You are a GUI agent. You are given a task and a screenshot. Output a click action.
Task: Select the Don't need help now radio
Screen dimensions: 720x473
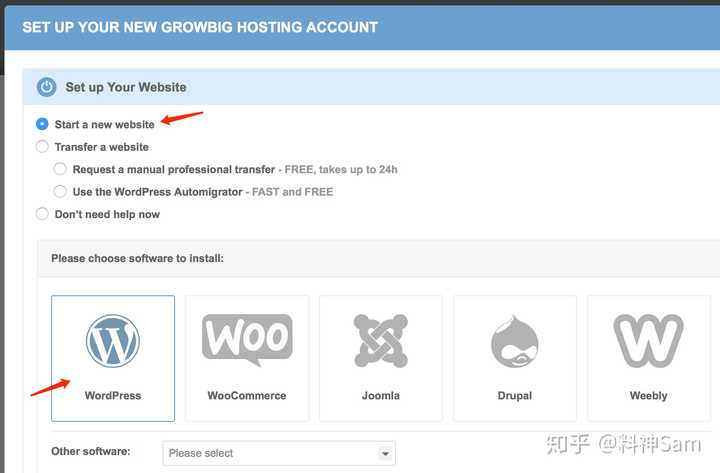tap(42, 214)
